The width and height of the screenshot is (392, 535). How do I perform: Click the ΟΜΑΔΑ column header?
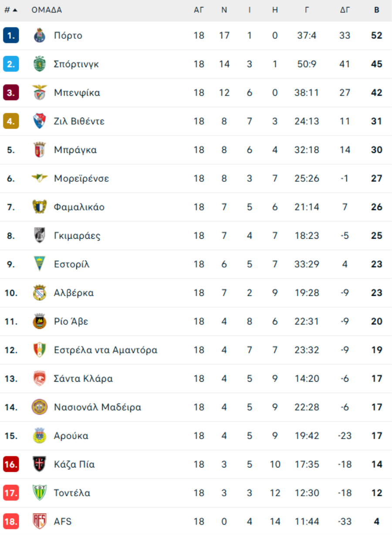(47, 10)
